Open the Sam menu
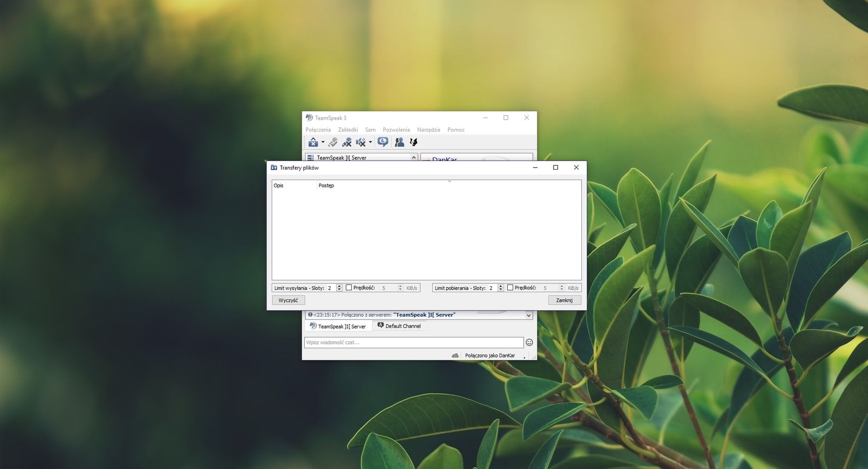The width and height of the screenshot is (868, 469). [370, 130]
